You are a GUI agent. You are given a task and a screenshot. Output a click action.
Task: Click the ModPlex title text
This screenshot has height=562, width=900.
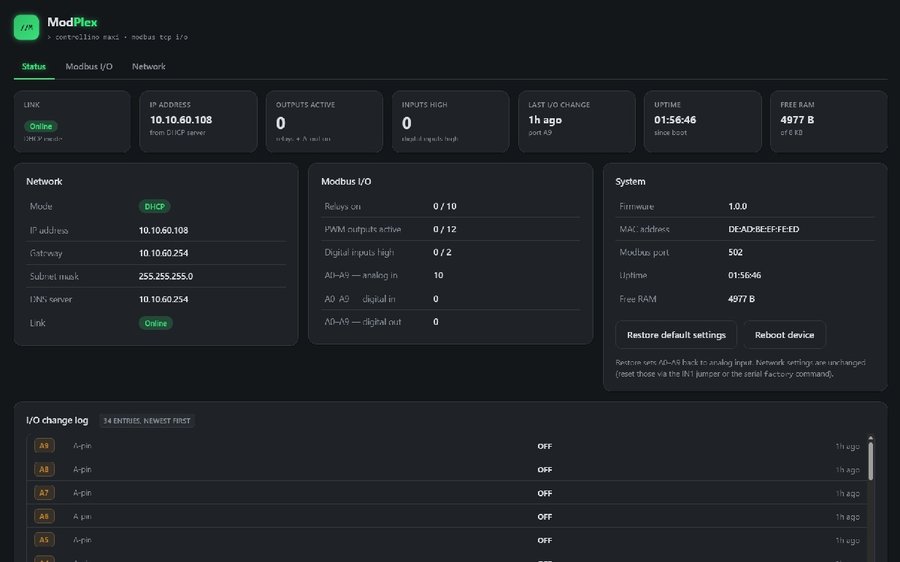(x=72, y=22)
